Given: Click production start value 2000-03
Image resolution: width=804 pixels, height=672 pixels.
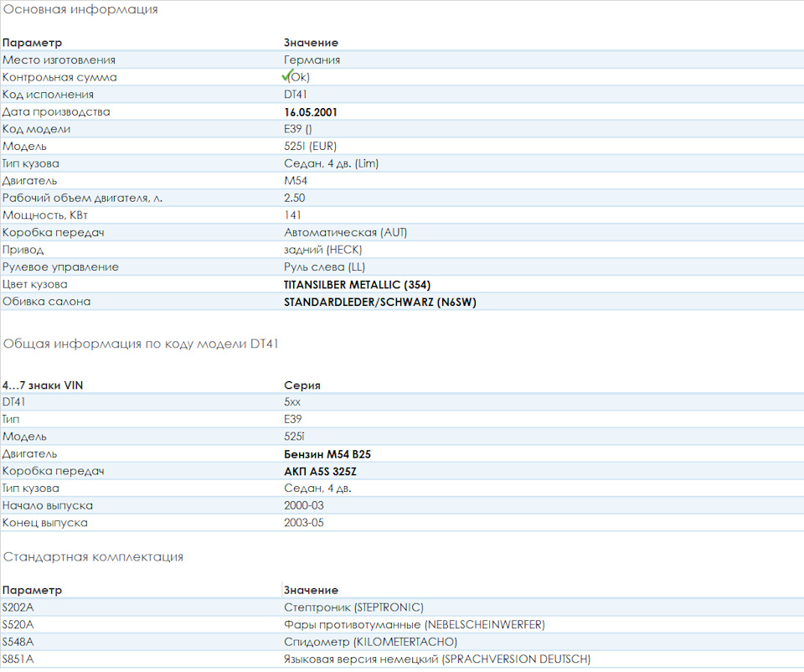Looking at the screenshot, I should click(x=303, y=506).
